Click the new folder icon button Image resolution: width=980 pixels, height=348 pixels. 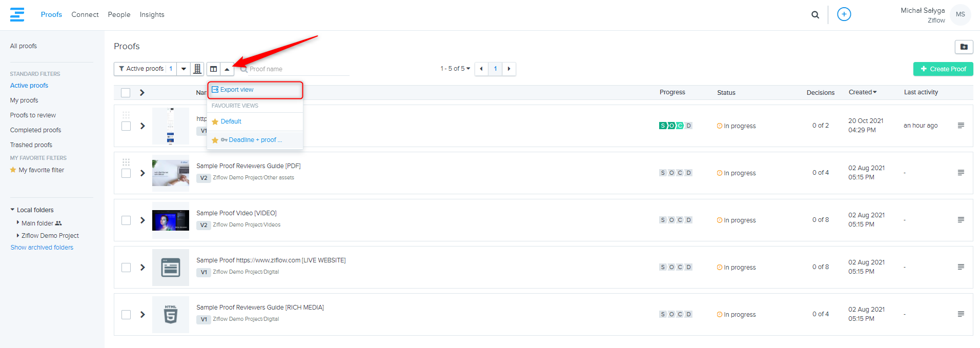tap(964, 47)
